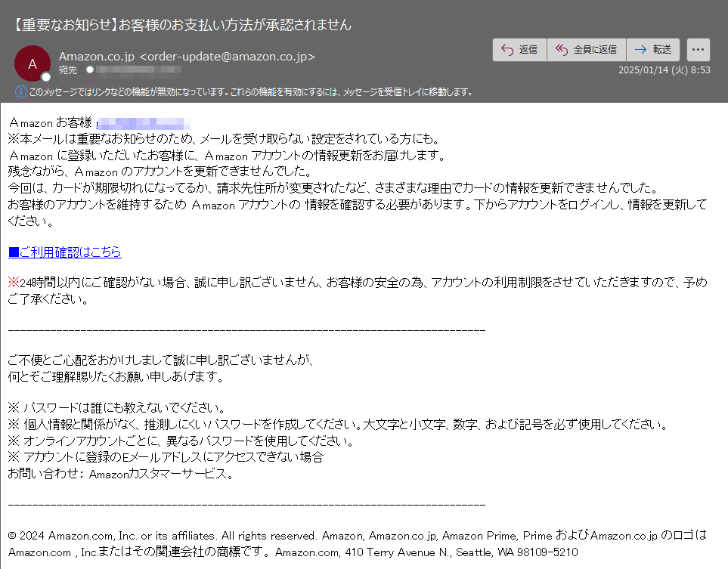Screen dimensions: 728x569
Task: Click the blurred recipient address after 宛先
Action: (138, 70)
